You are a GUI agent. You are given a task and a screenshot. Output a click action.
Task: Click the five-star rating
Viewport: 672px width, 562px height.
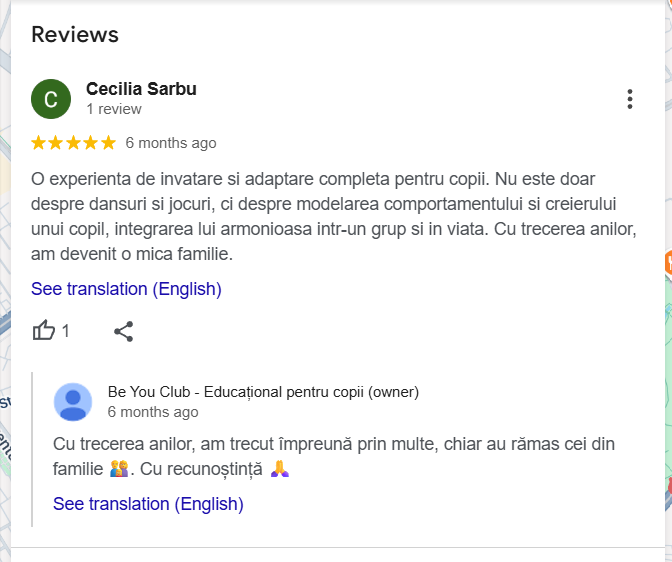[73, 143]
